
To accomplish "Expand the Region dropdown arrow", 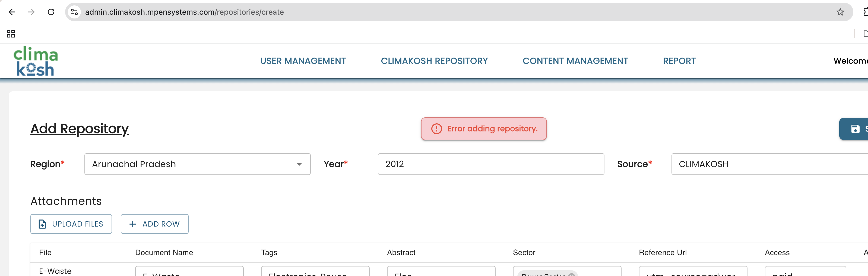I will (299, 164).
